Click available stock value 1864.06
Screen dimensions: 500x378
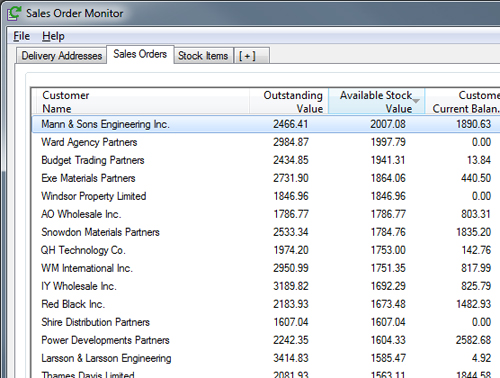pos(388,178)
